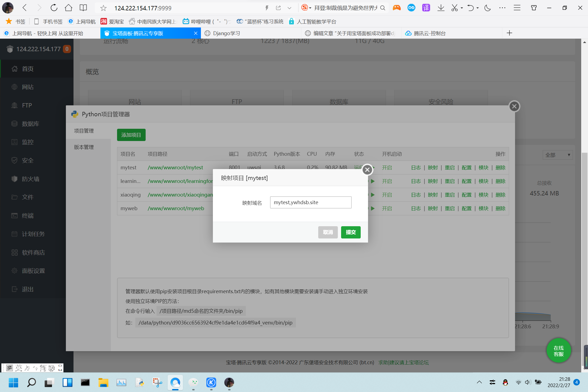Go to Home in the sidebar
The image size is (588, 392).
point(37,69)
